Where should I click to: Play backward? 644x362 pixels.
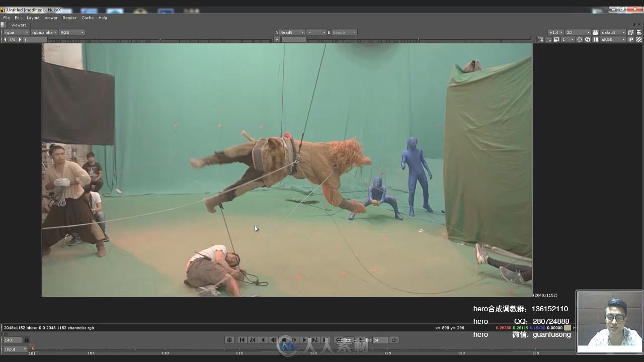pyautogui.click(x=263, y=340)
